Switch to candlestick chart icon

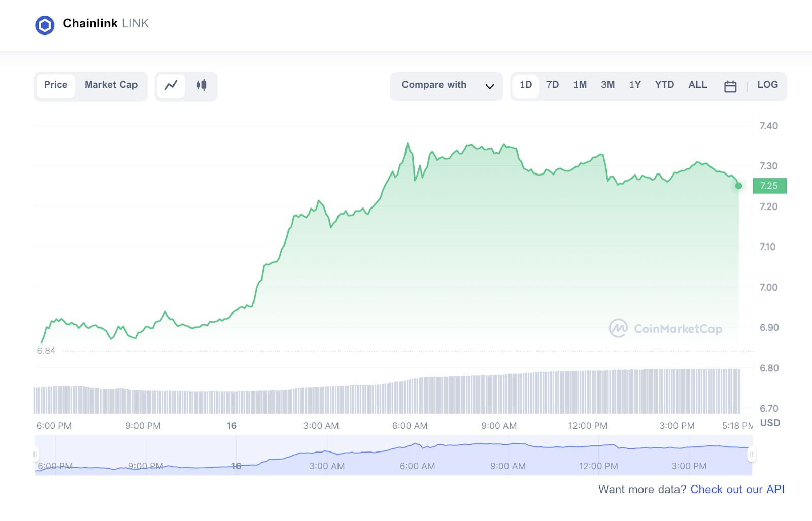pyautogui.click(x=201, y=85)
